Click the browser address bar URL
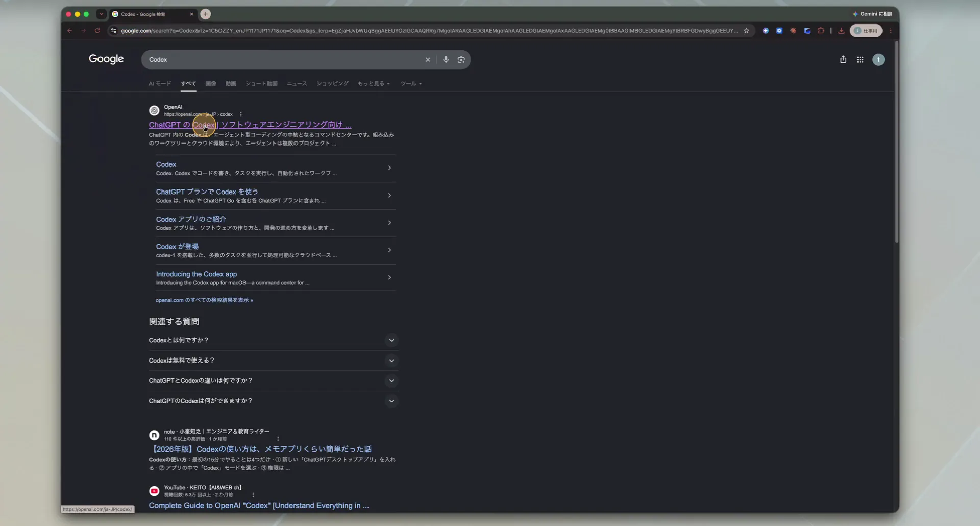 point(429,31)
